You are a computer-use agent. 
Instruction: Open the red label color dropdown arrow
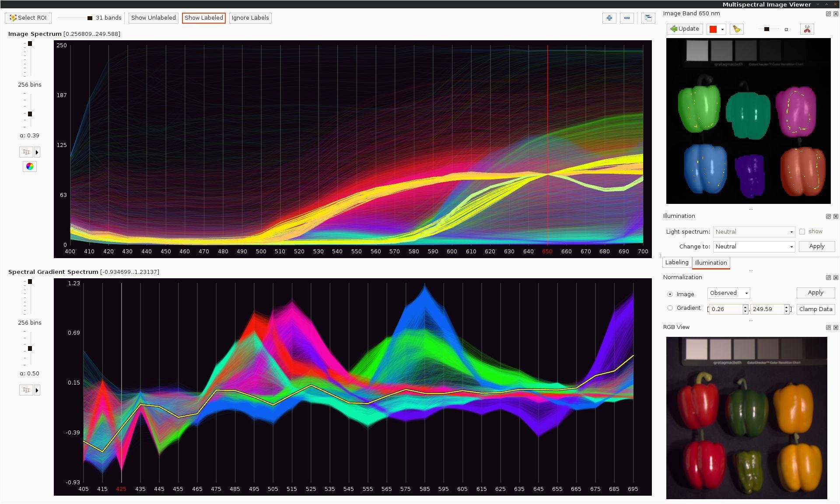(x=722, y=29)
